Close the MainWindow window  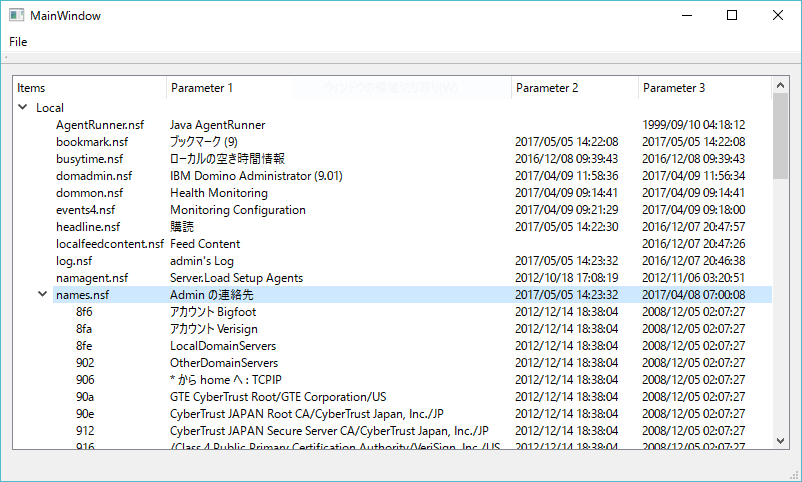[778, 15]
